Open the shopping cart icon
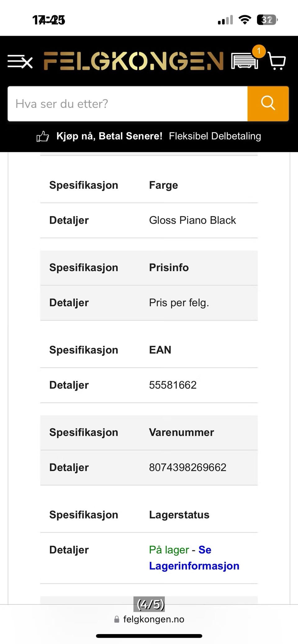 pyautogui.click(x=277, y=61)
